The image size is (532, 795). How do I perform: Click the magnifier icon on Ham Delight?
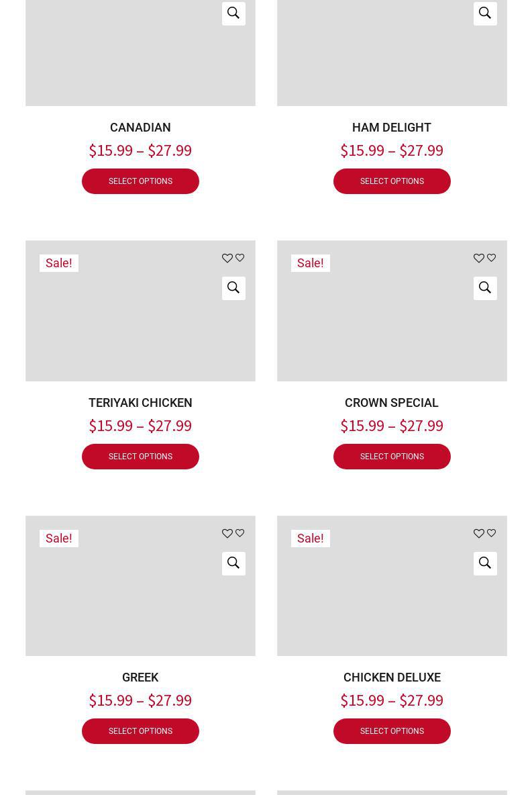point(485,13)
